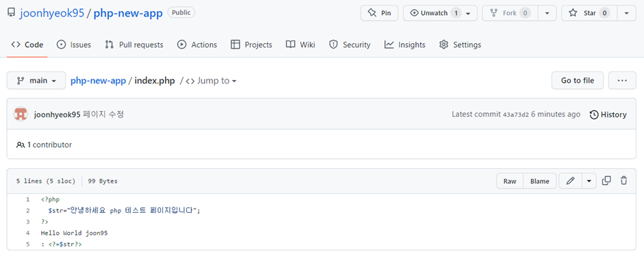This screenshot has width=644, height=258.
Task: Click the 99 Bytes file size text
Action: coord(103,181)
